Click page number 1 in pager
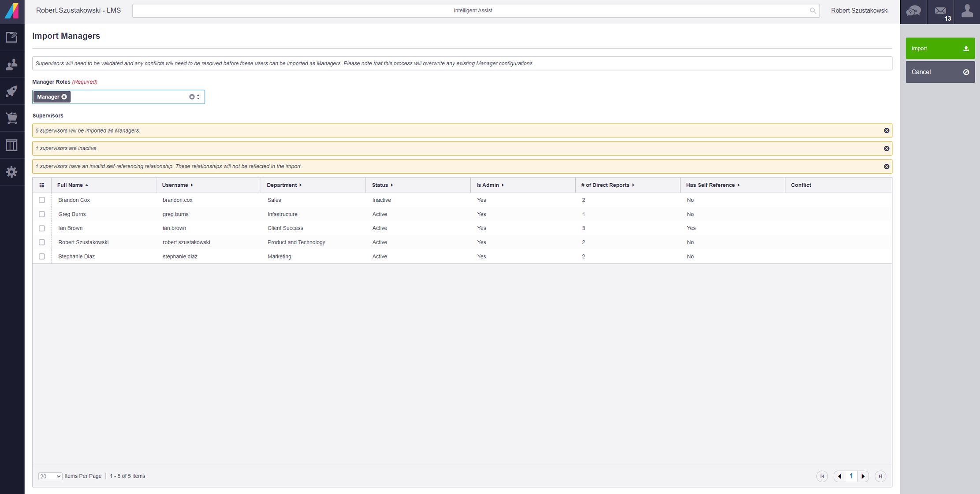 [851, 476]
